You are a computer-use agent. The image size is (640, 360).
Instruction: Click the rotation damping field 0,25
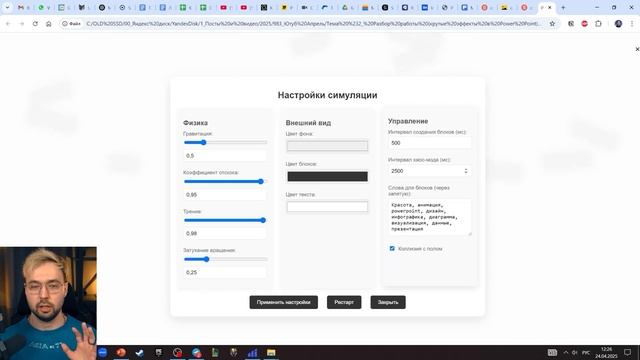tap(225, 272)
